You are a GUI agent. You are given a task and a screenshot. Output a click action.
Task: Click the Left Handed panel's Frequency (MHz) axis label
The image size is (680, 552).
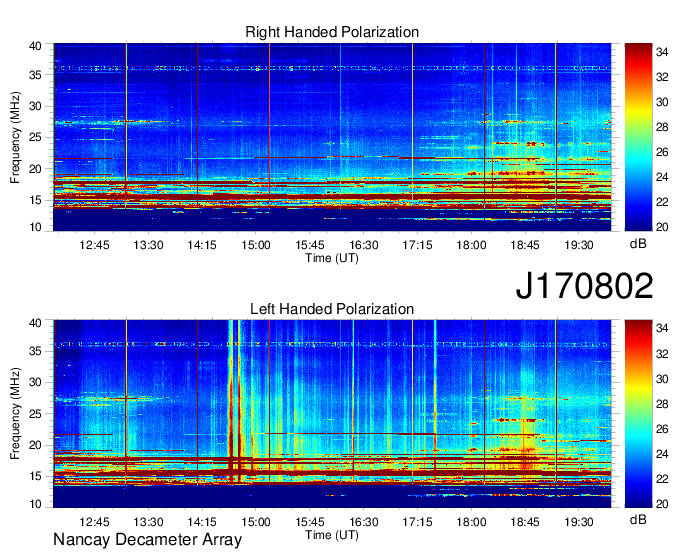pyautogui.click(x=15, y=414)
